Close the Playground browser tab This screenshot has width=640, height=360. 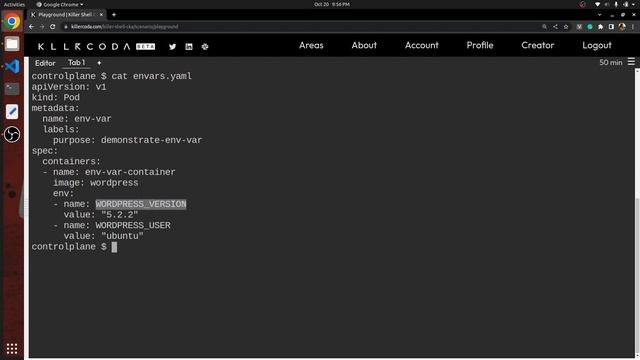[101, 15]
